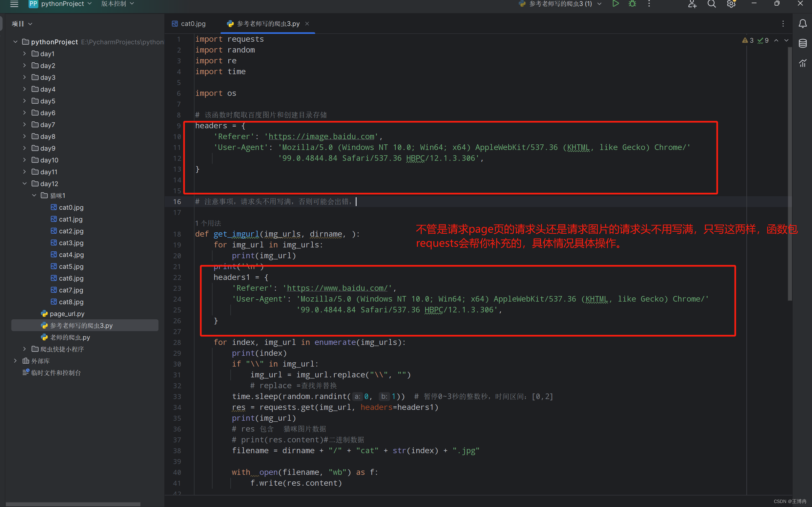This screenshot has height=507, width=812.
Task: Go to next highlighted error arrow
Action: (x=786, y=40)
